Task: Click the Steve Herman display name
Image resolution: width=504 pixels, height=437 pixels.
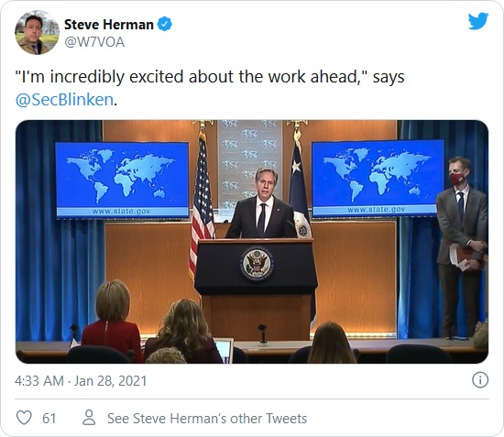Action: 109,25
